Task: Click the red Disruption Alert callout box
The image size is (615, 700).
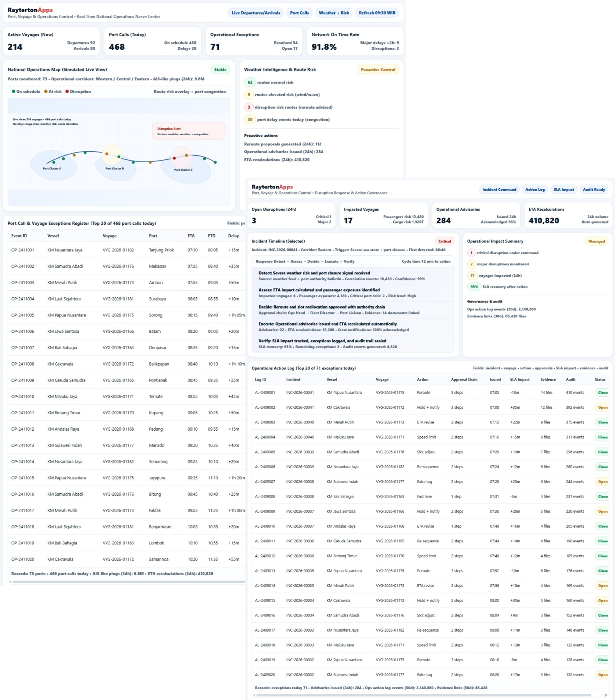Action: click(189, 131)
